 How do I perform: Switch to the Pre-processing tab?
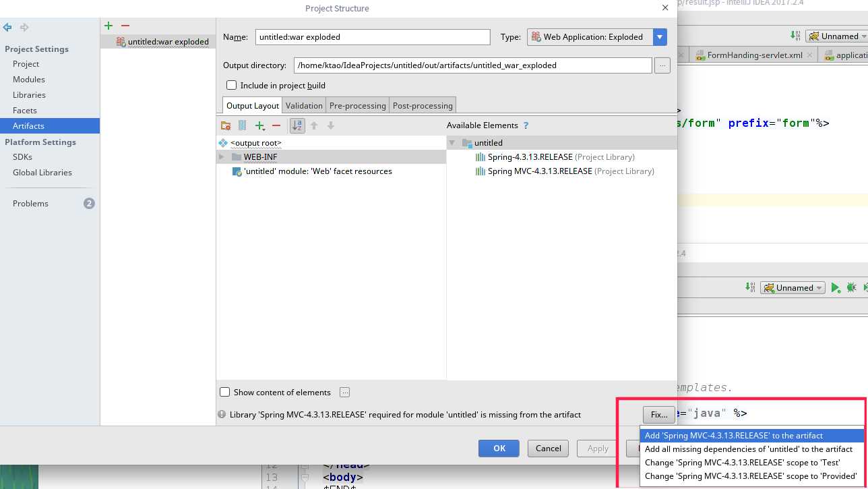(358, 105)
